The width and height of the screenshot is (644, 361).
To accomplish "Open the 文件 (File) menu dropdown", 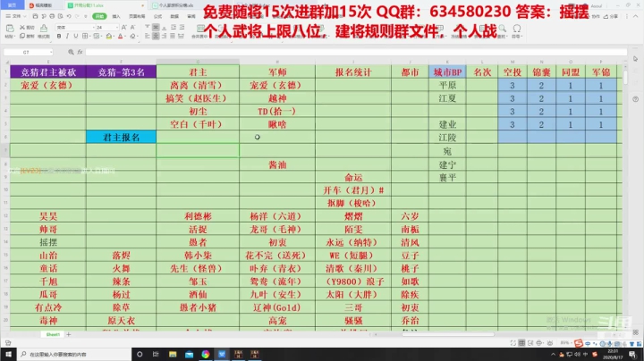I will click(x=15, y=16).
